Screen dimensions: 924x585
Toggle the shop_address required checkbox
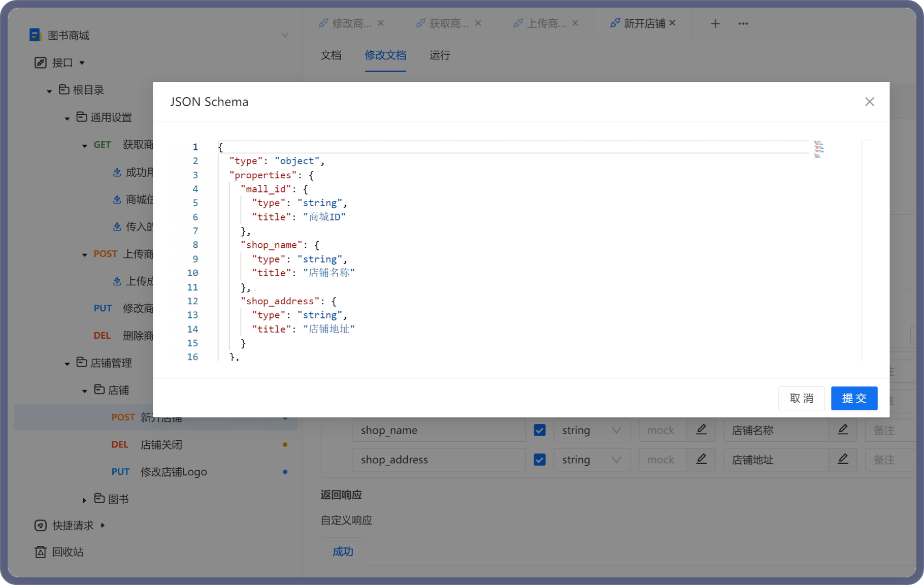pyautogui.click(x=540, y=460)
